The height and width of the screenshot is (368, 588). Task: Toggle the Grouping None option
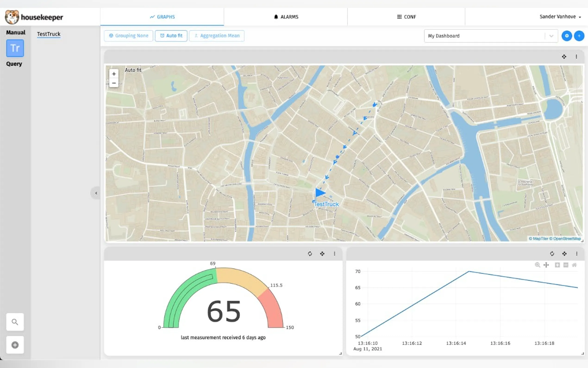click(x=128, y=36)
